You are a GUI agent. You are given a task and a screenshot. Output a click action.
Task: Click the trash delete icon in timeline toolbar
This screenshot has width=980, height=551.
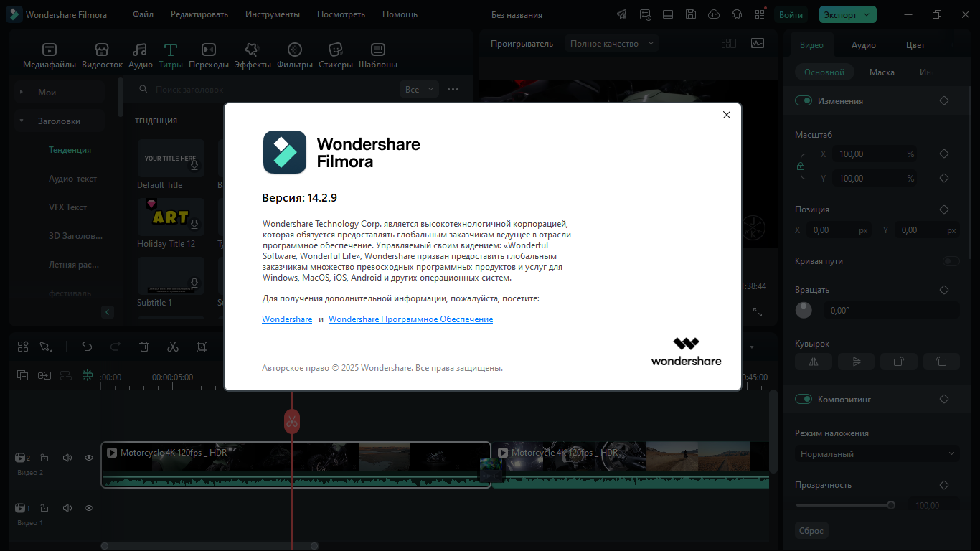point(144,347)
